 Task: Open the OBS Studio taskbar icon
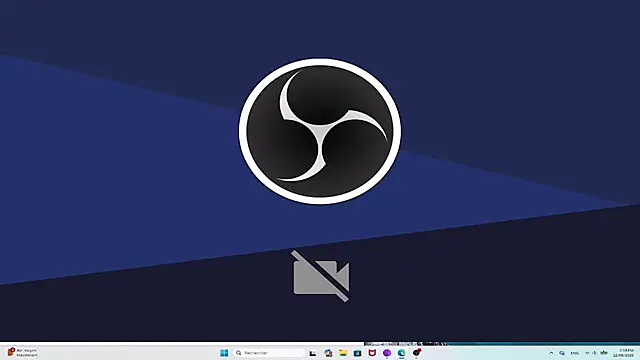(x=416, y=353)
